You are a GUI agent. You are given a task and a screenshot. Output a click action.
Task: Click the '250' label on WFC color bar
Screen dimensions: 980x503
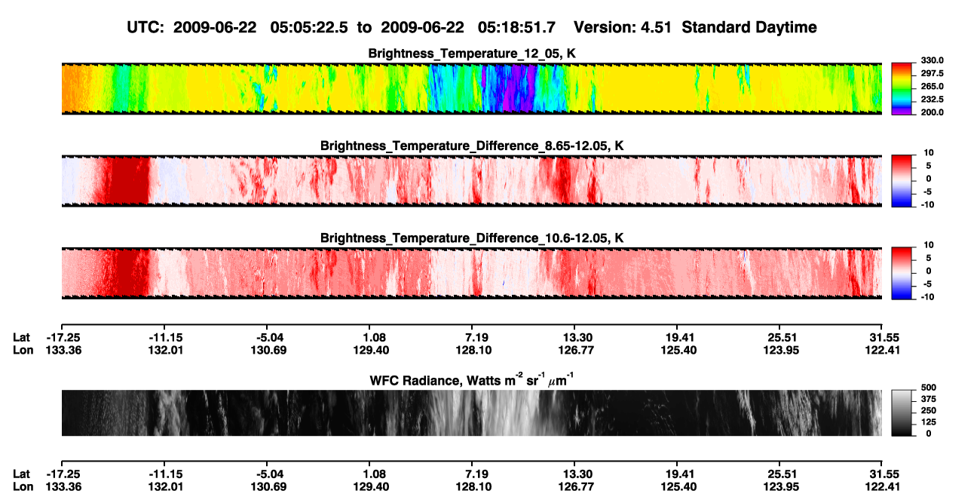[x=929, y=412]
